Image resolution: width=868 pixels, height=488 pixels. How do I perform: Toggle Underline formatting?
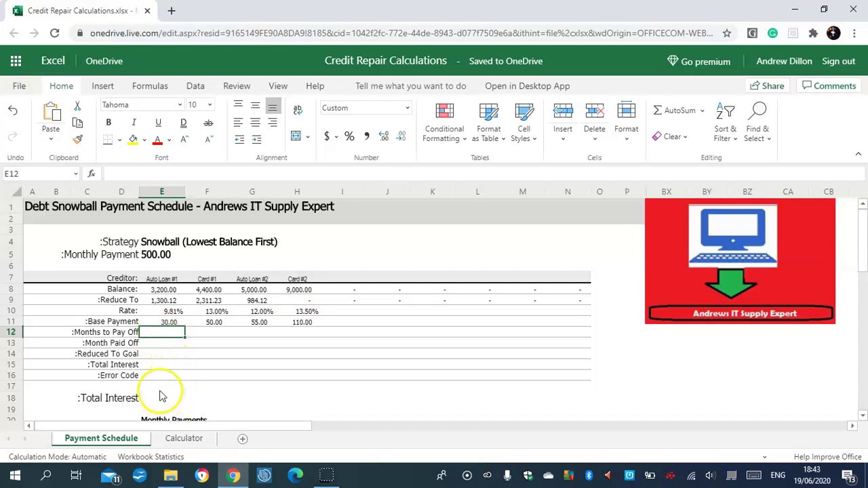[x=158, y=123]
